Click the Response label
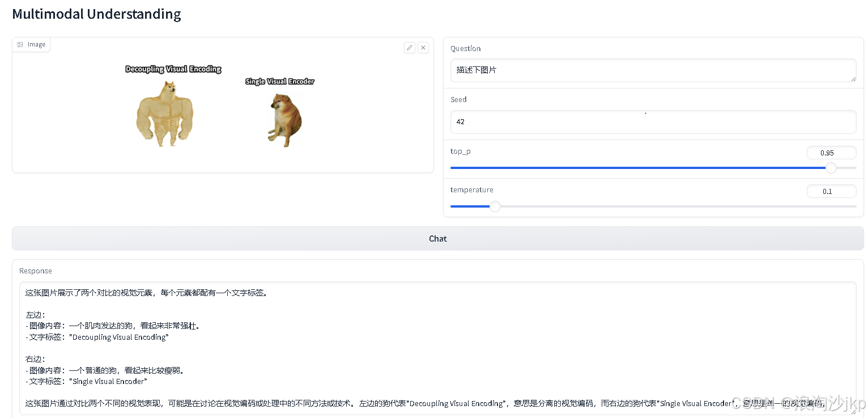Viewport: 868px width, 418px height. (x=36, y=271)
